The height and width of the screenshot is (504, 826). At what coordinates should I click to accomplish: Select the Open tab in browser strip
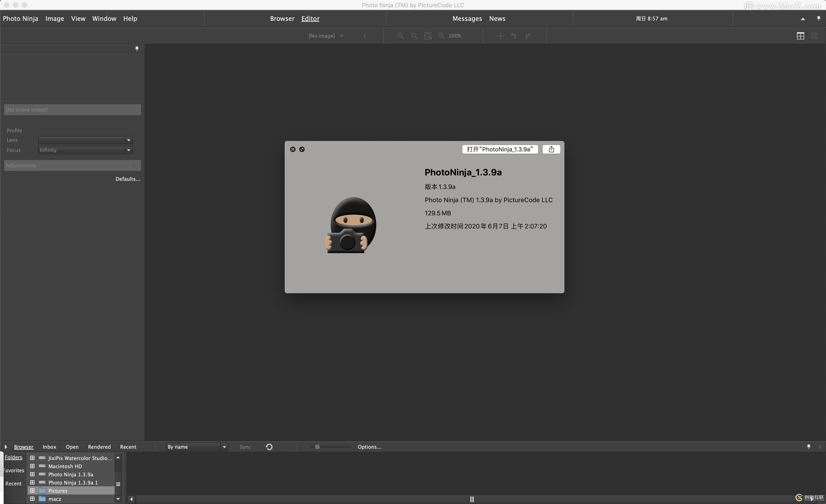tap(72, 447)
